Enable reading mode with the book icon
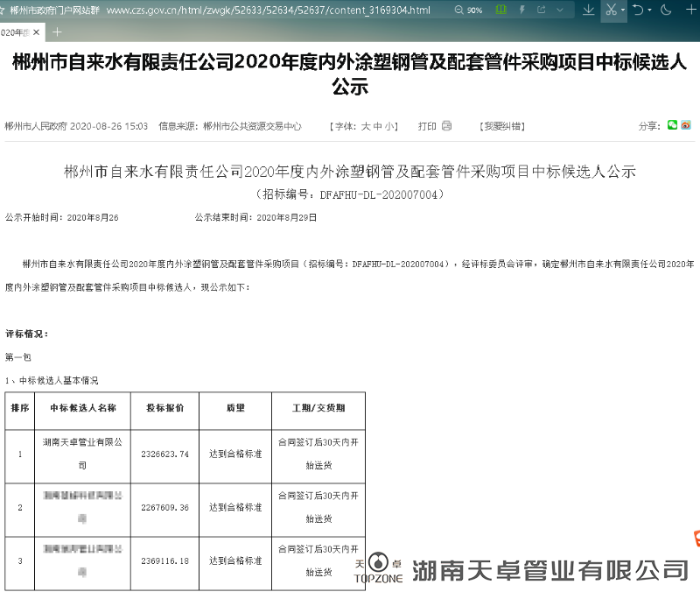Screen dimensions: 700x592 coord(500,10)
